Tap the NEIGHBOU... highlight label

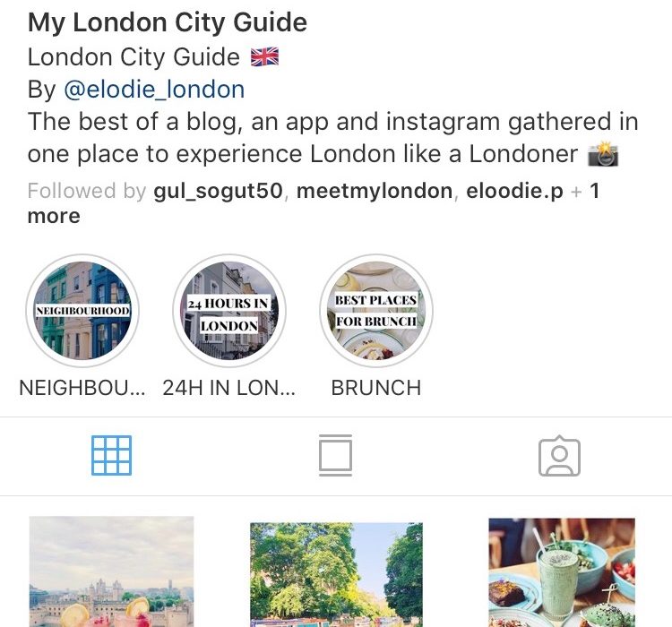pos(82,388)
